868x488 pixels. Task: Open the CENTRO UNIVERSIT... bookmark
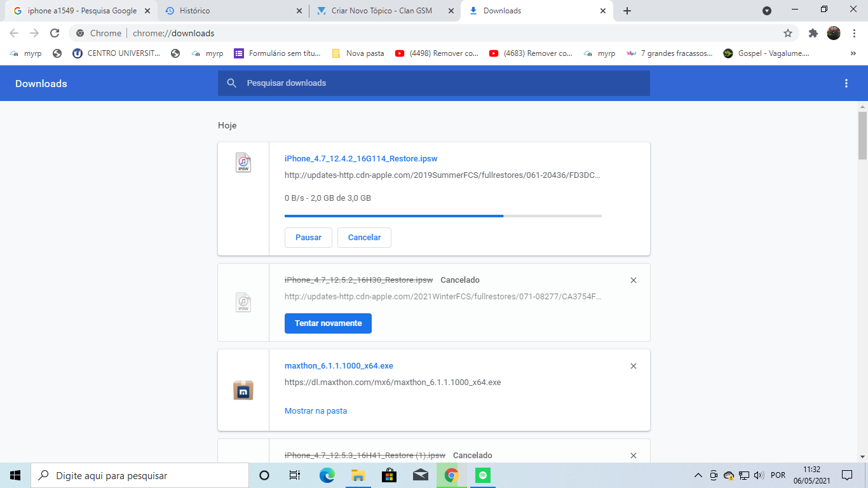(116, 54)
